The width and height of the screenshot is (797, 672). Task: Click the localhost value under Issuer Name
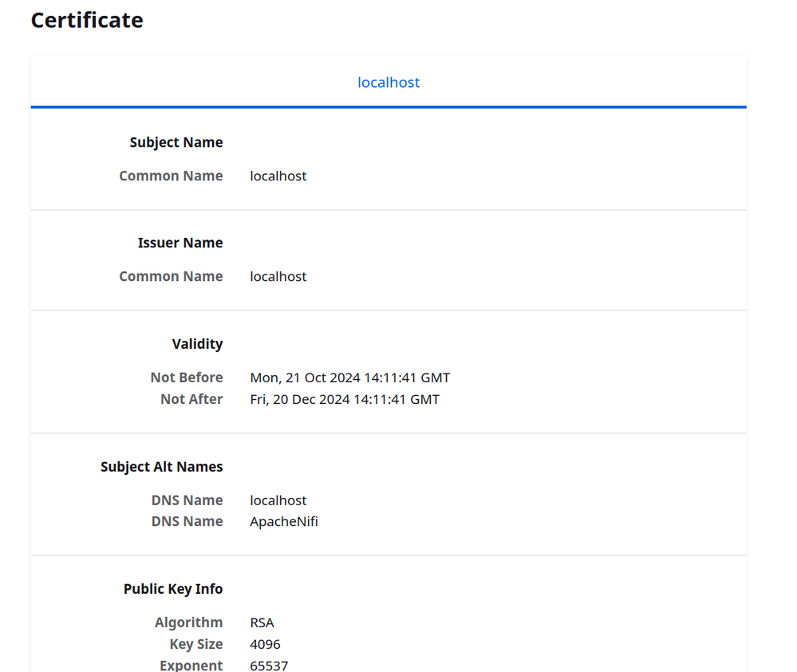(x=278, y=276)
